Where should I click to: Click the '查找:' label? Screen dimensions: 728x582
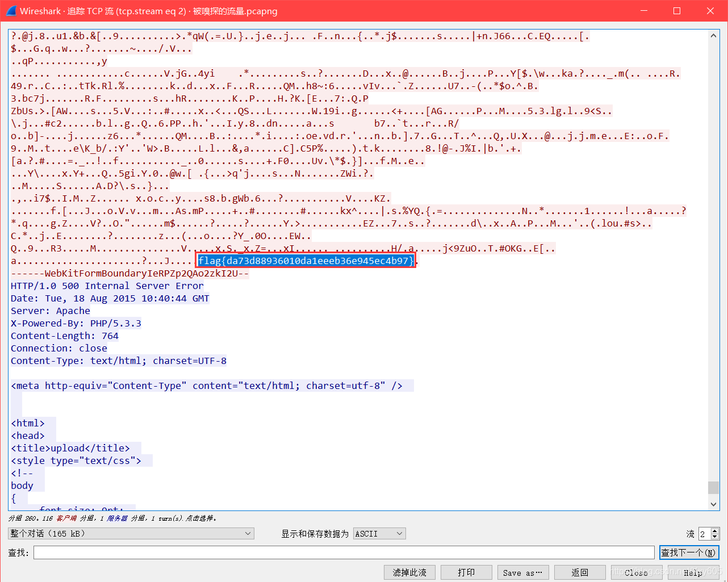click(19, 552)
